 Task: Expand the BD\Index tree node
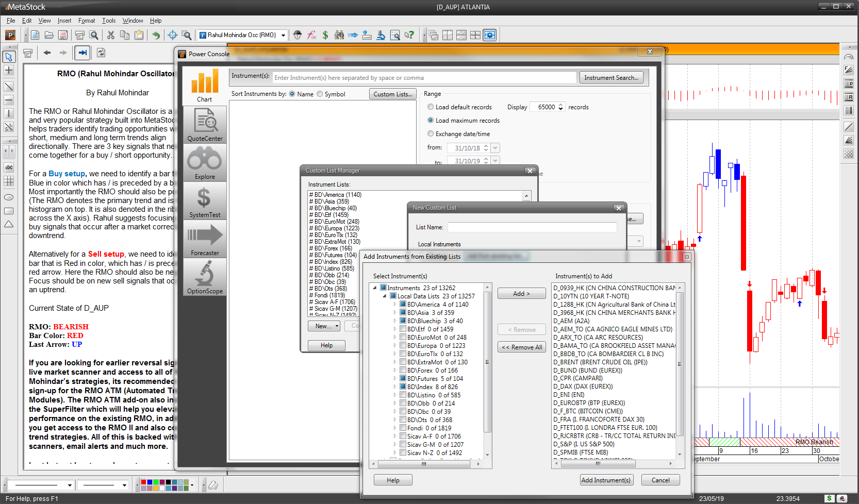pyautogui.click(x=395, y=387)
